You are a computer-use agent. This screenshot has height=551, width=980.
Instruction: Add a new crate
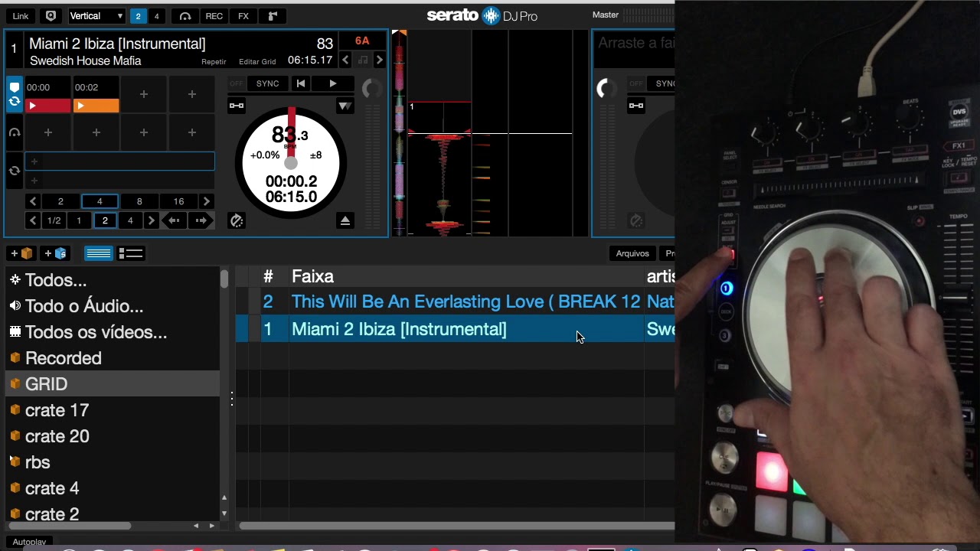click(21, 253)
